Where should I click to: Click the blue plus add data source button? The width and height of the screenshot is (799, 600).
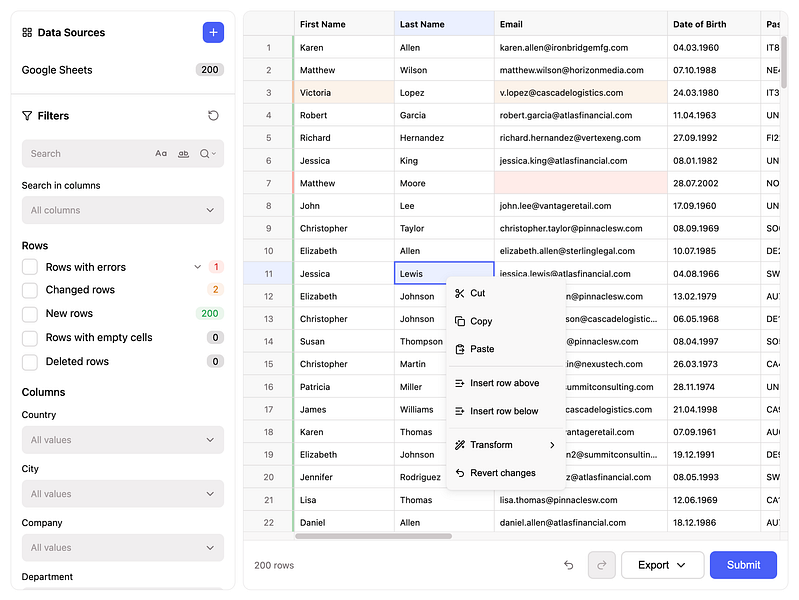pos(213,33)
